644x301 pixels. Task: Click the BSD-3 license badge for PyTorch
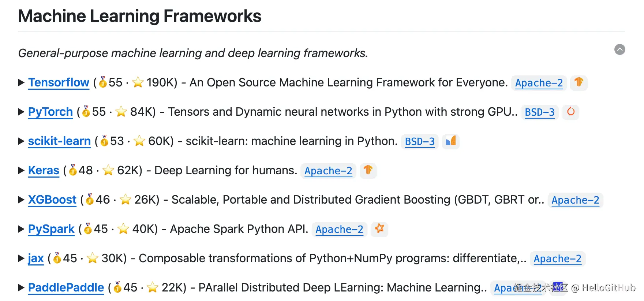(540, 112)
